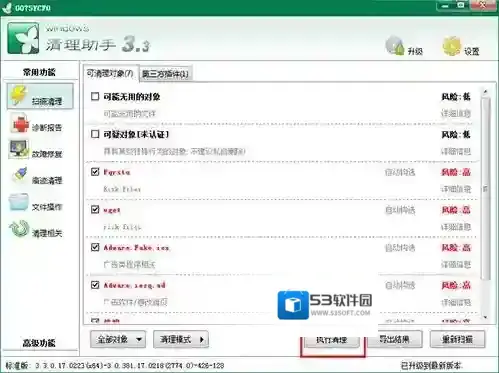Click the green butterfly app logo
The image size is (499, 373).
pos(23,38)
